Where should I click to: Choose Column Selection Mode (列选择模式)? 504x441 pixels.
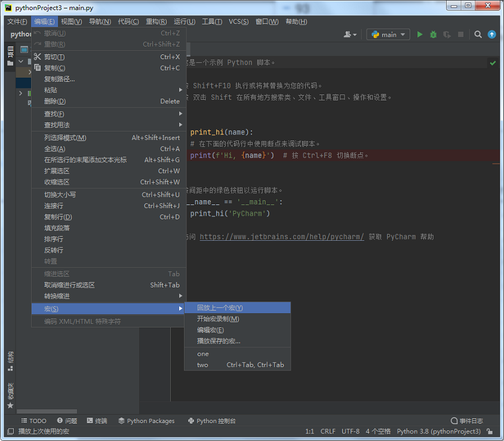pos(109,137)
